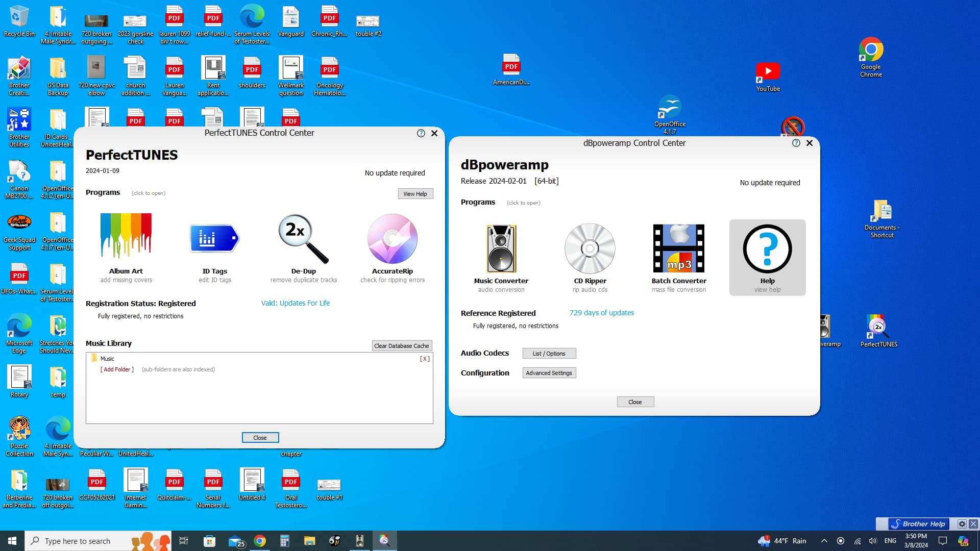This screenshot has width=980, height=551.
Task: Open the CD Ripper program
Action: tap(590, 258)
